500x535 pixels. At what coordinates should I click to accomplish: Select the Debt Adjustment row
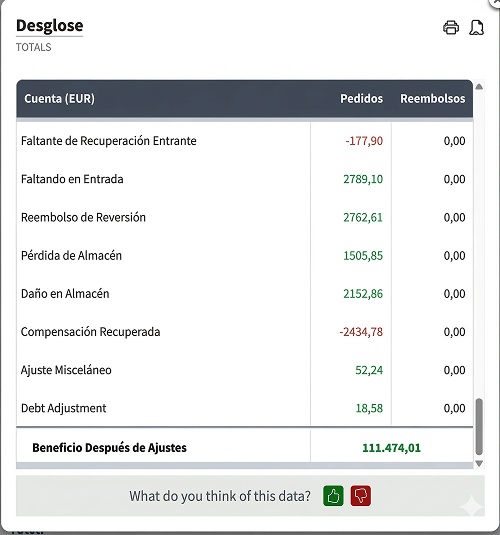point(244,408)
